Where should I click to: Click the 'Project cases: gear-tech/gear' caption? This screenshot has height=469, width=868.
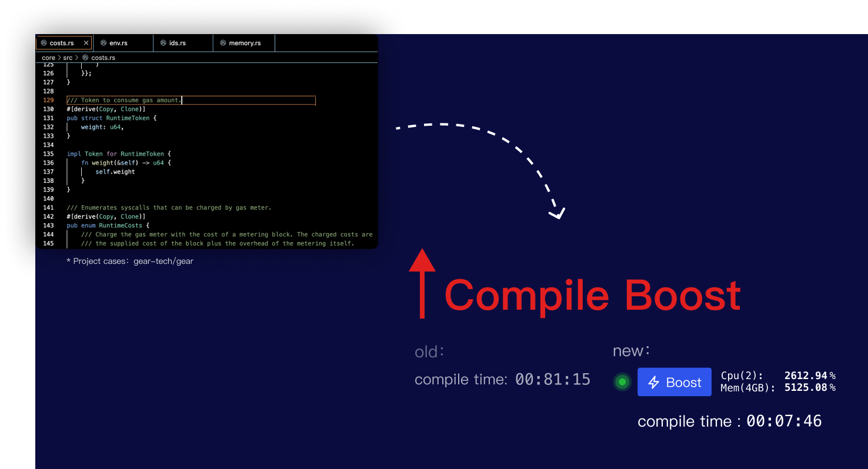click(x=130, y=261)
